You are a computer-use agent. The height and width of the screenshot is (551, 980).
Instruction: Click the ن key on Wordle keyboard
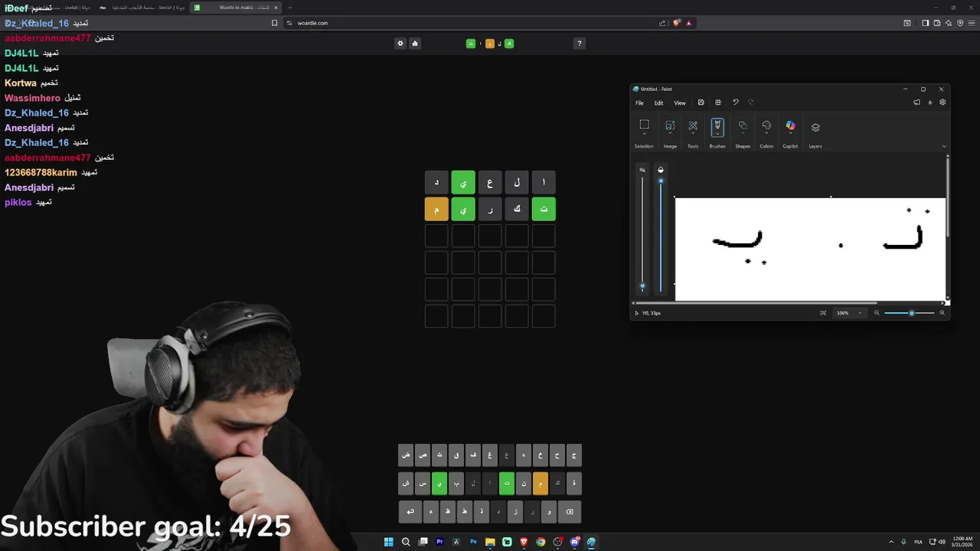point(524,484)
